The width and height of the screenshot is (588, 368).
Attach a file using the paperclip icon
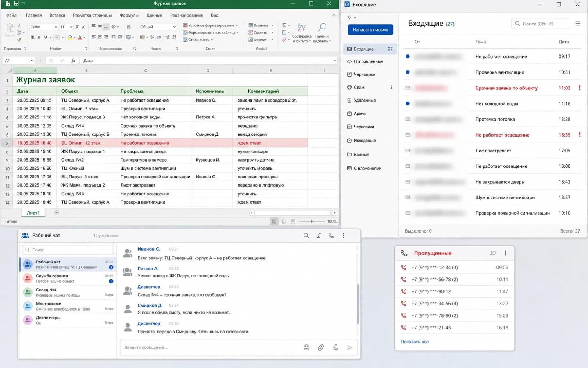click(321, 347)
